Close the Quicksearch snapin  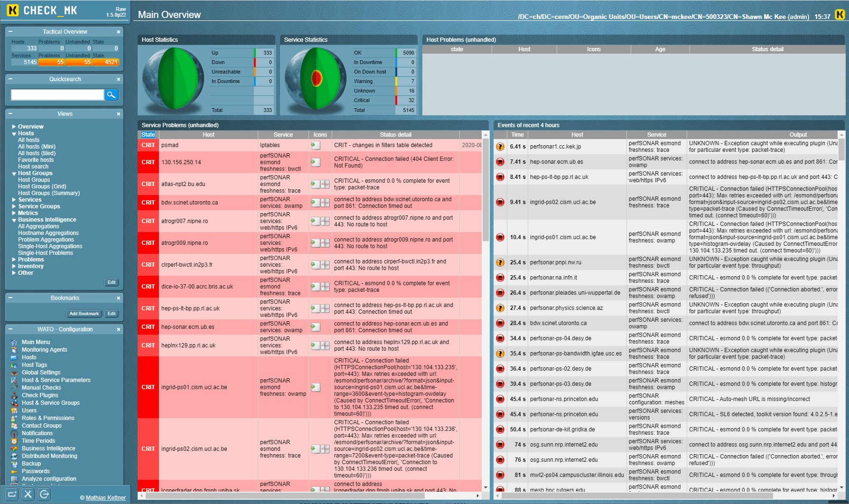pyautogui.click(x=119, y=79)
